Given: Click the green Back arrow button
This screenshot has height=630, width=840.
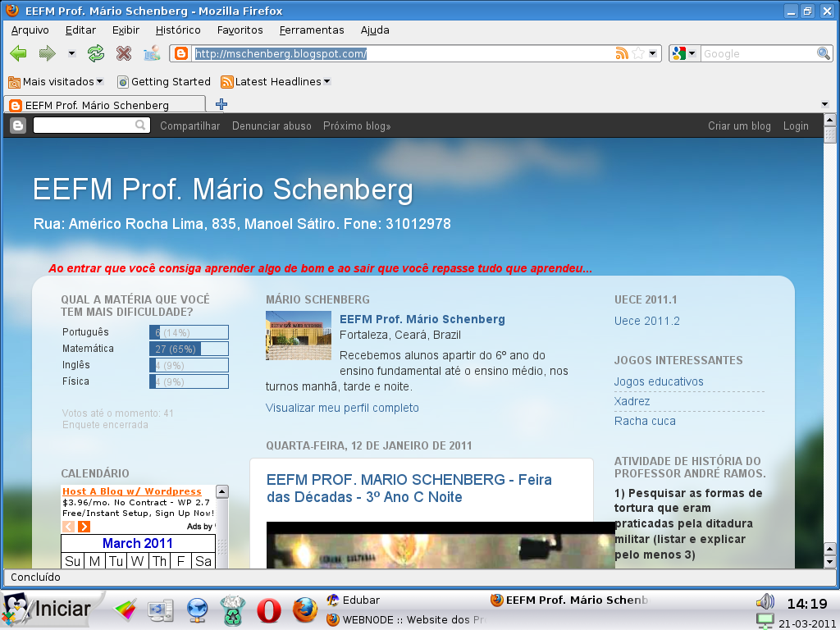Looking at the screenshot, I should click(x=18, y=53).
